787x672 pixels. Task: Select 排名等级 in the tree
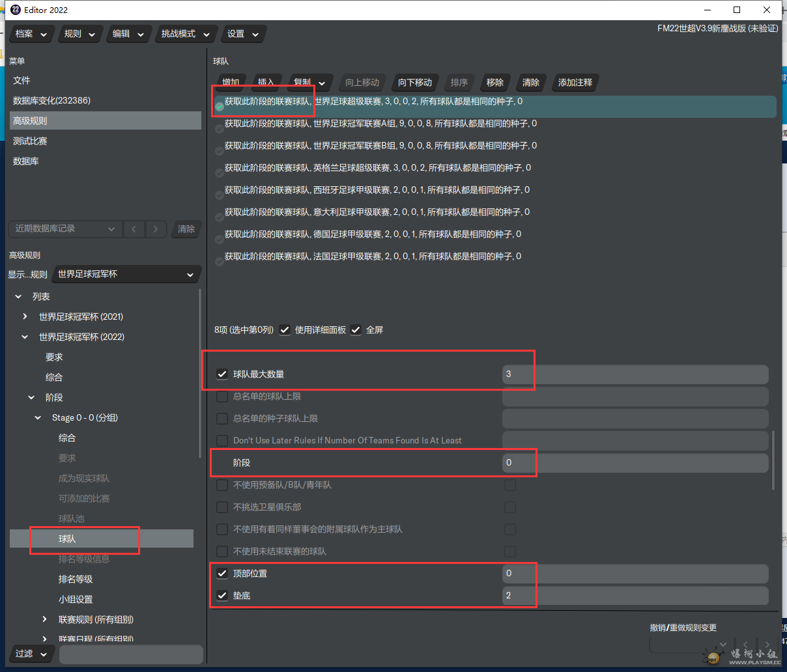[76, 580]
